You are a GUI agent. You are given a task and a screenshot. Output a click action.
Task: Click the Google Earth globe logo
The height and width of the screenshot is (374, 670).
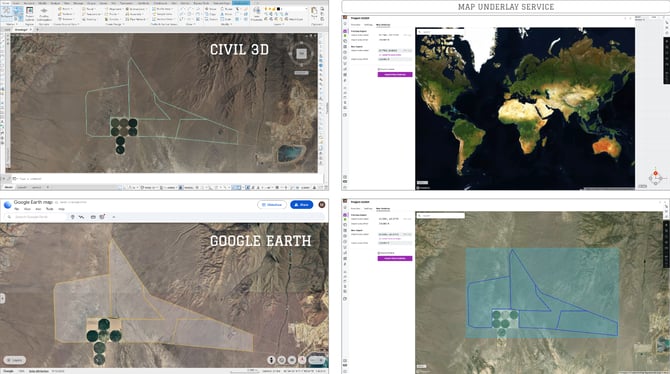[7, 205]
